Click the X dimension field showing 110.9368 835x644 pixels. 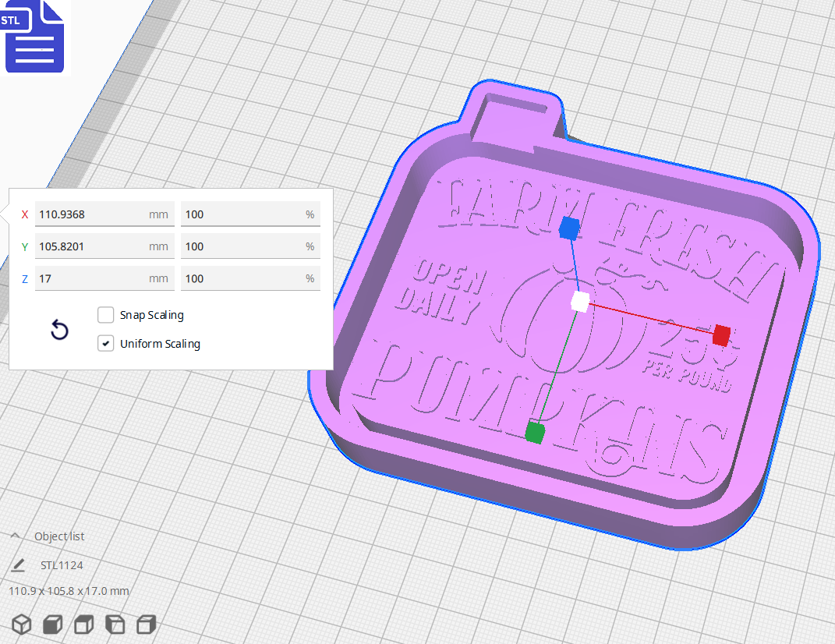tap(104, 214)
